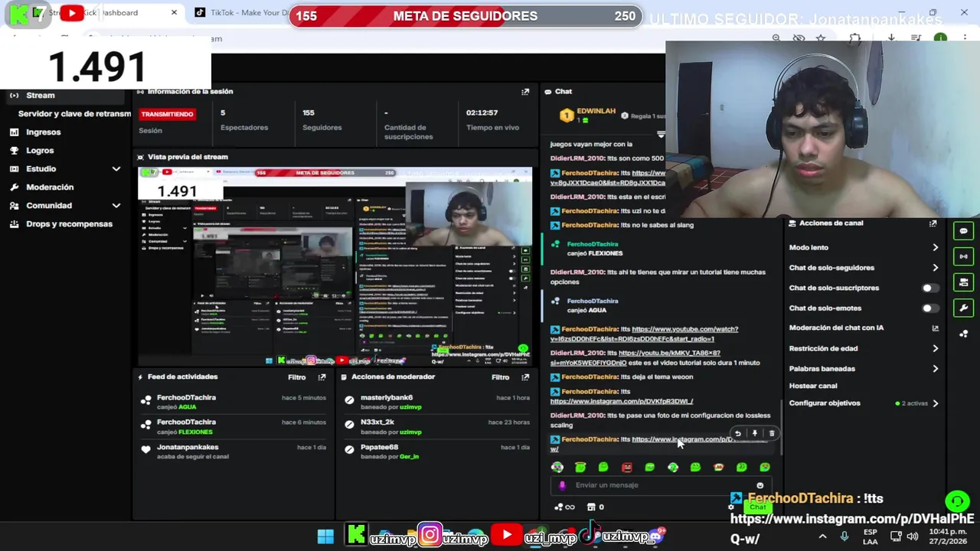The height and width of the screenshot is (551, 980).
Task: Click the wrench icon in right sidebar
Action: [x=963, y=308]
